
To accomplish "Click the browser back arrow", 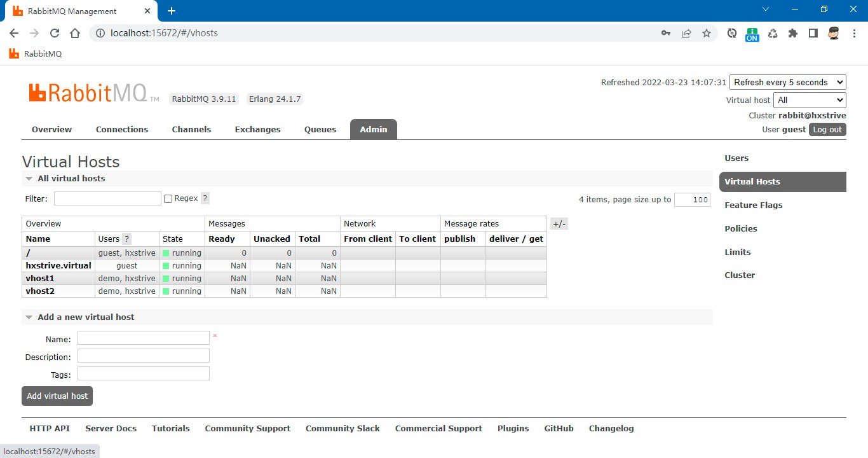I will (x=14, y=33).
